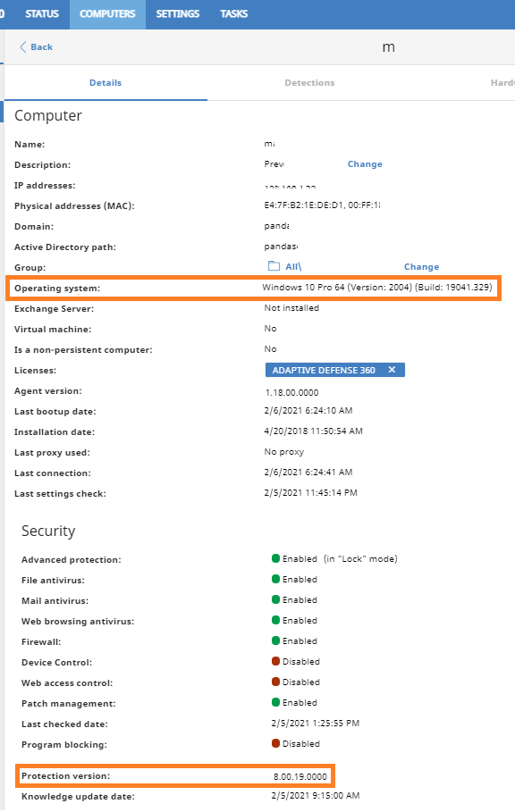Select the non-persistent computer value No

pos(270,349)
